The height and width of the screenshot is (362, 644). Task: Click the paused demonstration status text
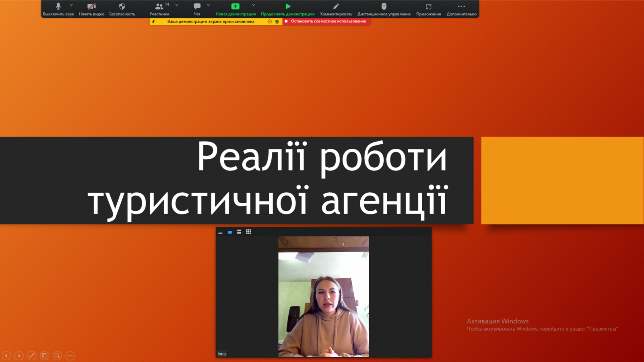coord(211,21)
